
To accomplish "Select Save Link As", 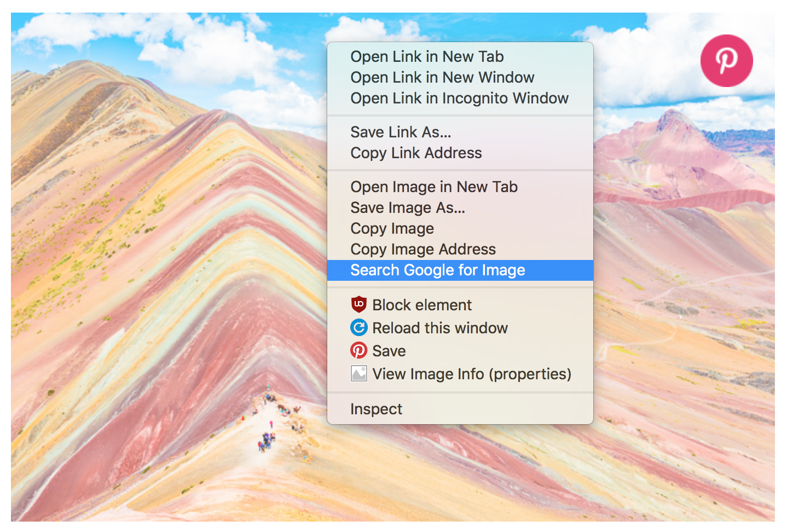I will [x=402, y=132].
